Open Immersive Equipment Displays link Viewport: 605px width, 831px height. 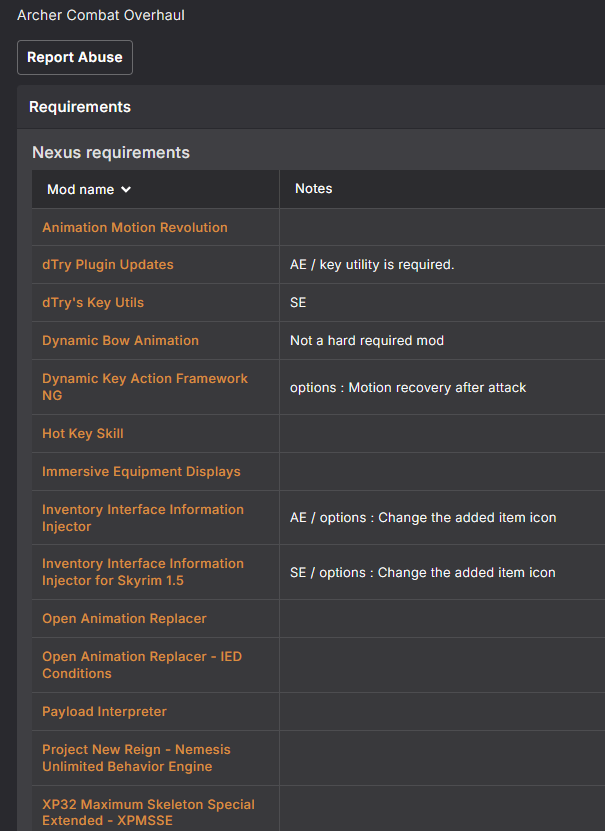[x=141, y=472]
